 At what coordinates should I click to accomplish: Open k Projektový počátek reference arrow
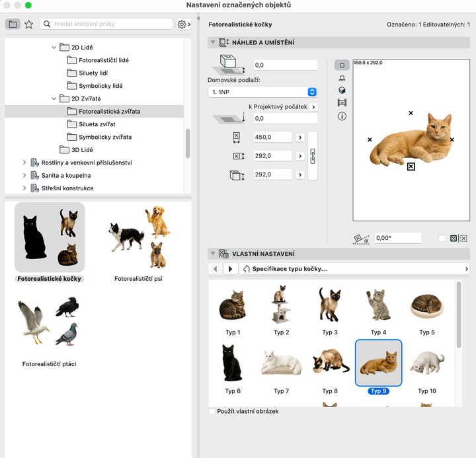point(313,107)
